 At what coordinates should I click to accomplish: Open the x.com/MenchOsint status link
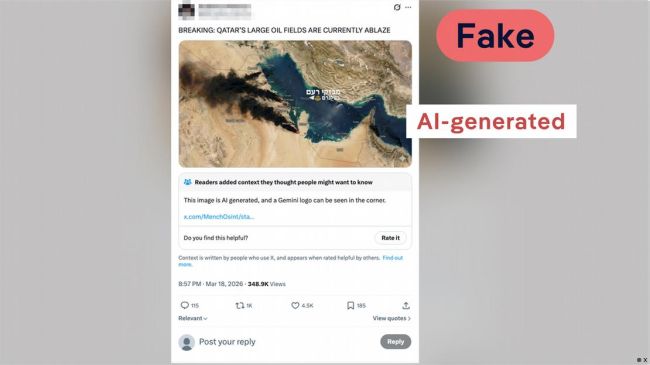(219, 217)
